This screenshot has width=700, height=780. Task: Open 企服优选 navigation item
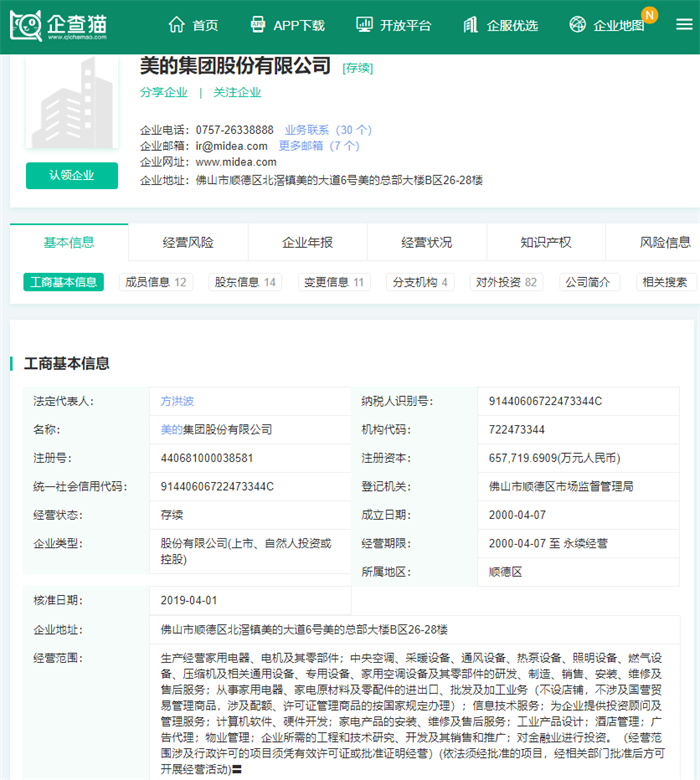point(512,25)
